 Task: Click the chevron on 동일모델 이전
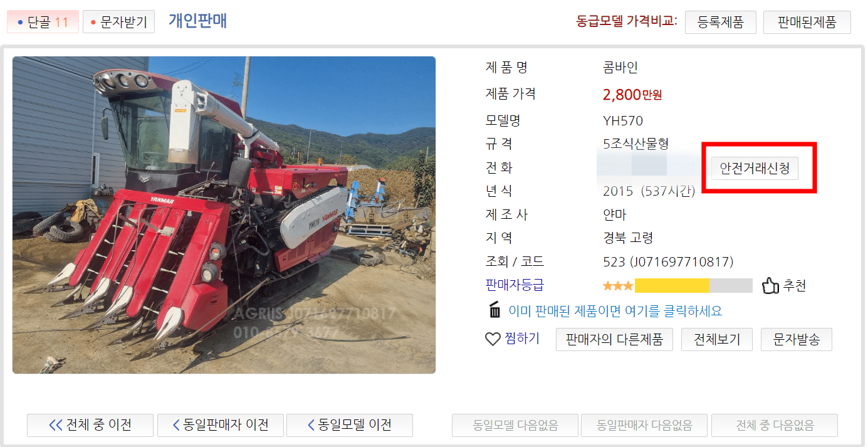click(x=311, y=425)
